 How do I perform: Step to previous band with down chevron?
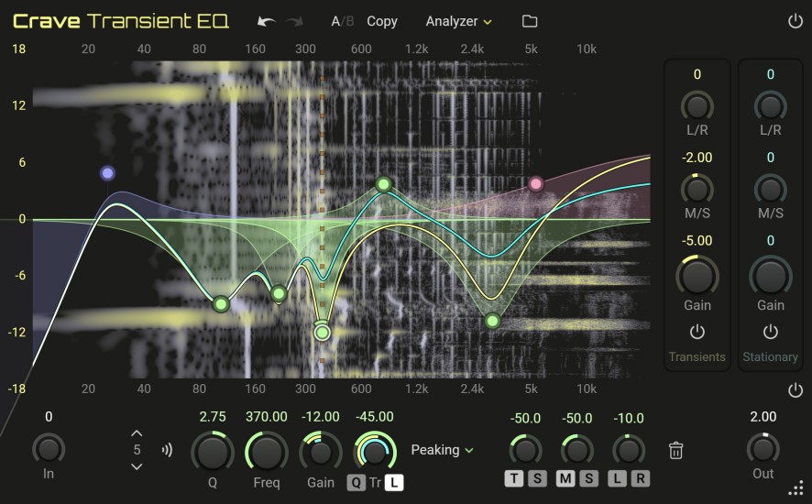137,466
